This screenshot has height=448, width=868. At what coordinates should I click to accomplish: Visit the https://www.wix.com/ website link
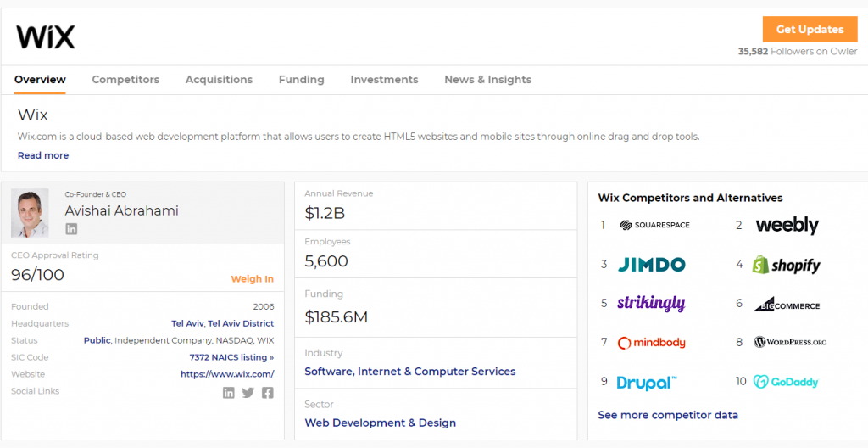(227, 374)
